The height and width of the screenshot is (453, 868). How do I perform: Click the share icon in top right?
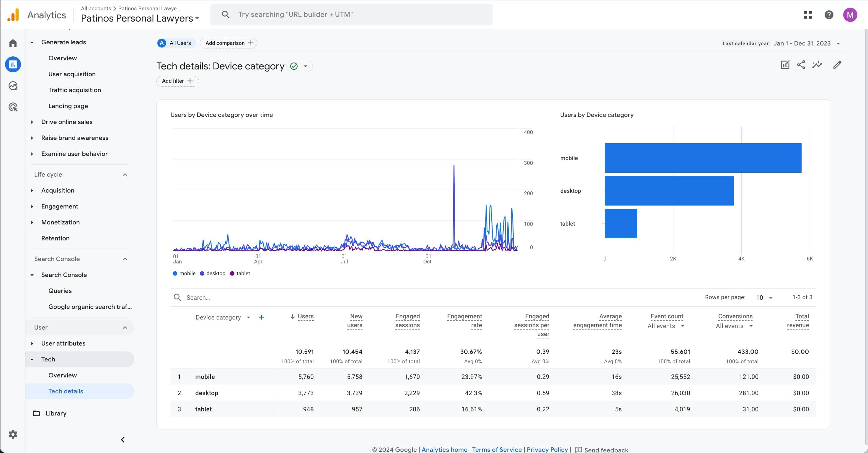(801, 65)
